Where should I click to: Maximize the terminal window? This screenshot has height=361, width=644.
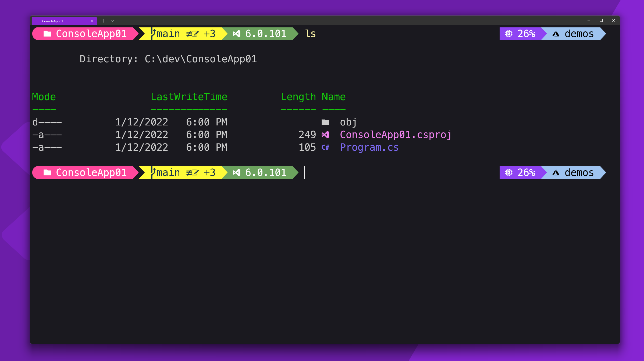pos(601,20)
